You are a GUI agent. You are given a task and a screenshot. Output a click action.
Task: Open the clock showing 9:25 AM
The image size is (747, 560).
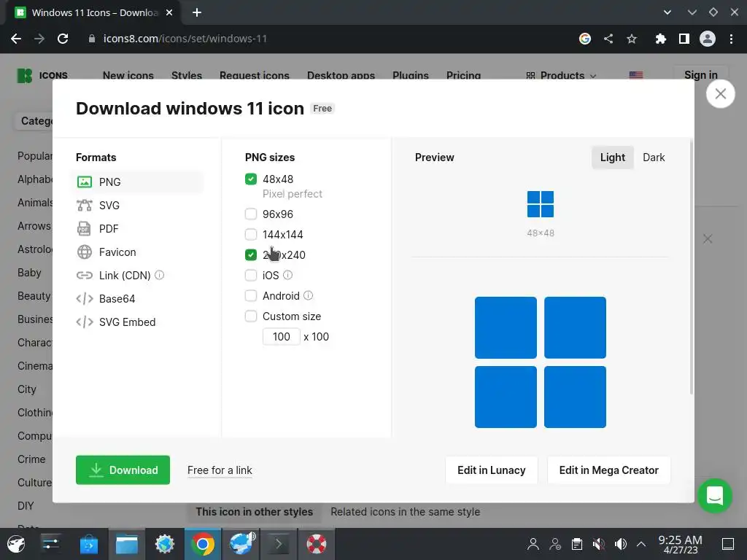(681, 544)
